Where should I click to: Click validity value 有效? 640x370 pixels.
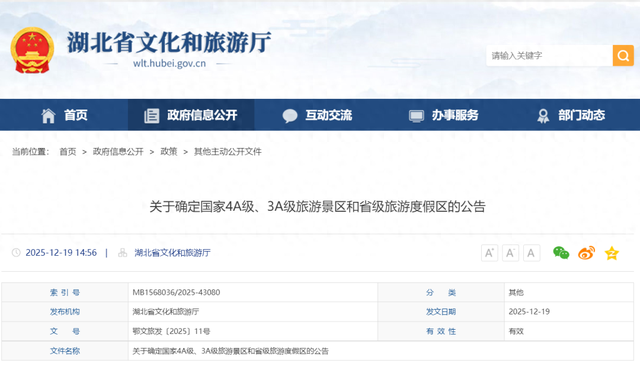pyautogui.click(x=516, y=331)
